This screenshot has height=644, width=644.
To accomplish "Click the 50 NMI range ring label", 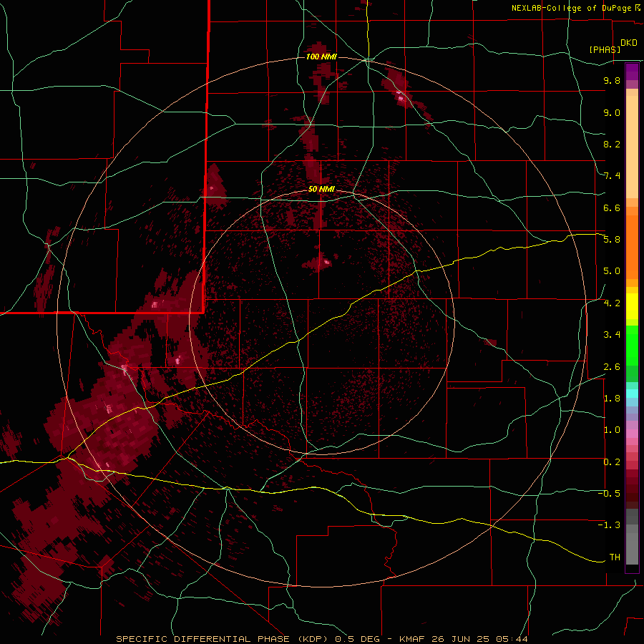I will click(321, 189).
